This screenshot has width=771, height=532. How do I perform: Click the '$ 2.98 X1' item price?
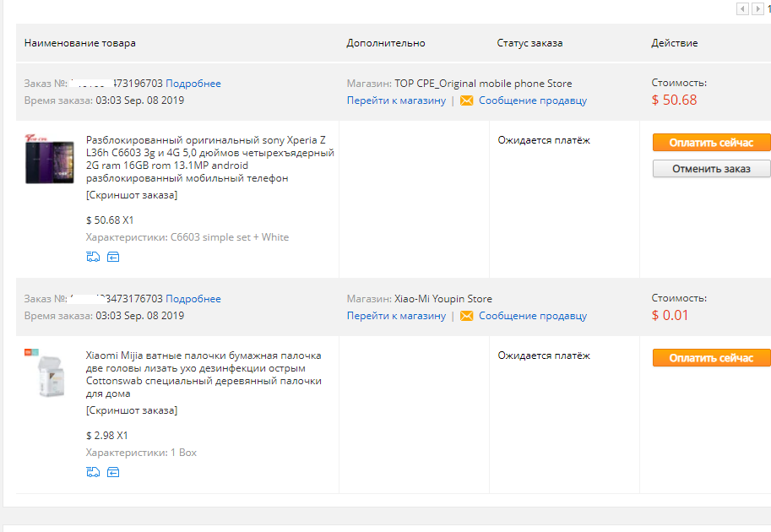pyautogui.click(x=106, y=436)
